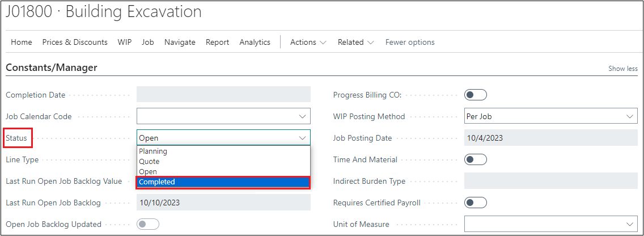Viewport: 644px width, 236px height.
Task: Open the Prices & Discounts menu
Action: point(75,42)
